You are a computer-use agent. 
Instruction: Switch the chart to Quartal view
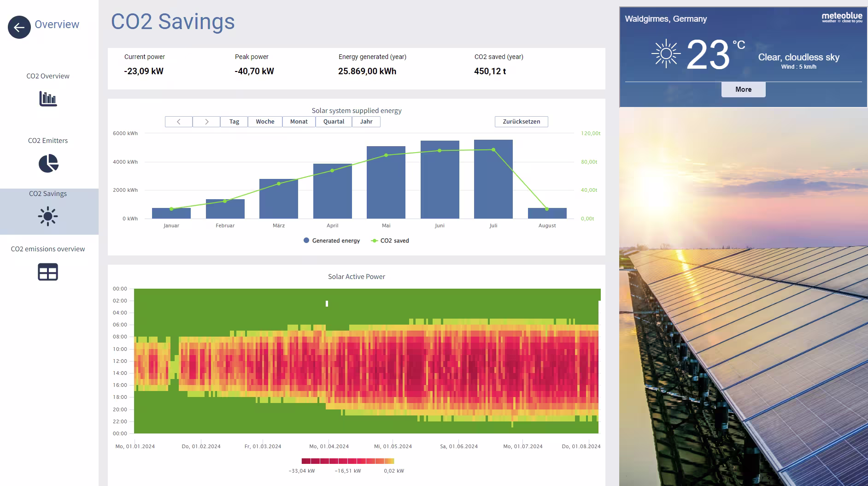tap(334, 121)
